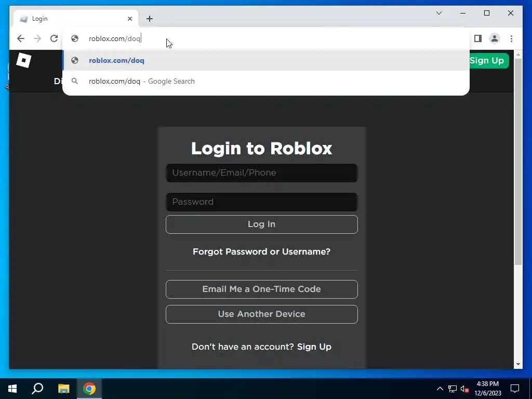Click the muted volume tray icon
532x399 pixels.
pyautogui.click(x=464, y=389)
